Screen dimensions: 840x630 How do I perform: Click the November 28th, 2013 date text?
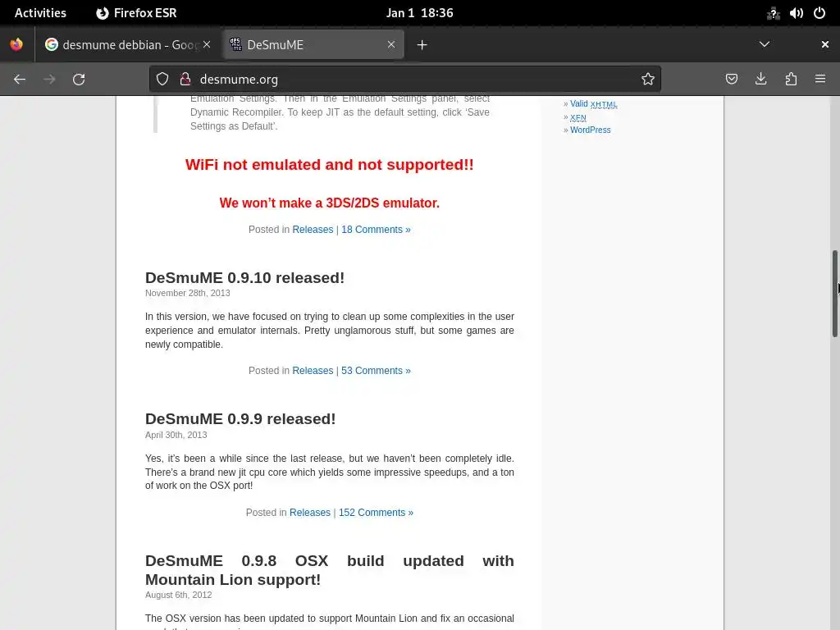188,293
